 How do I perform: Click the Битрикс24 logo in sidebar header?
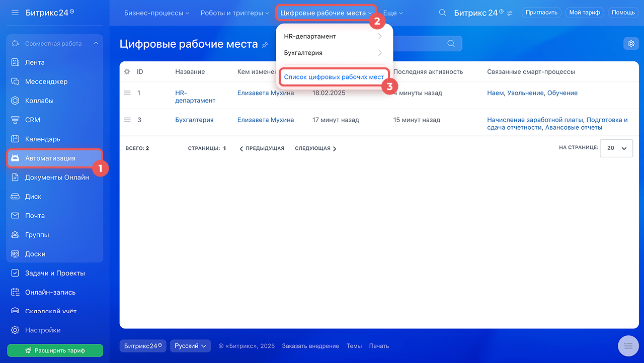click(49, 12)
